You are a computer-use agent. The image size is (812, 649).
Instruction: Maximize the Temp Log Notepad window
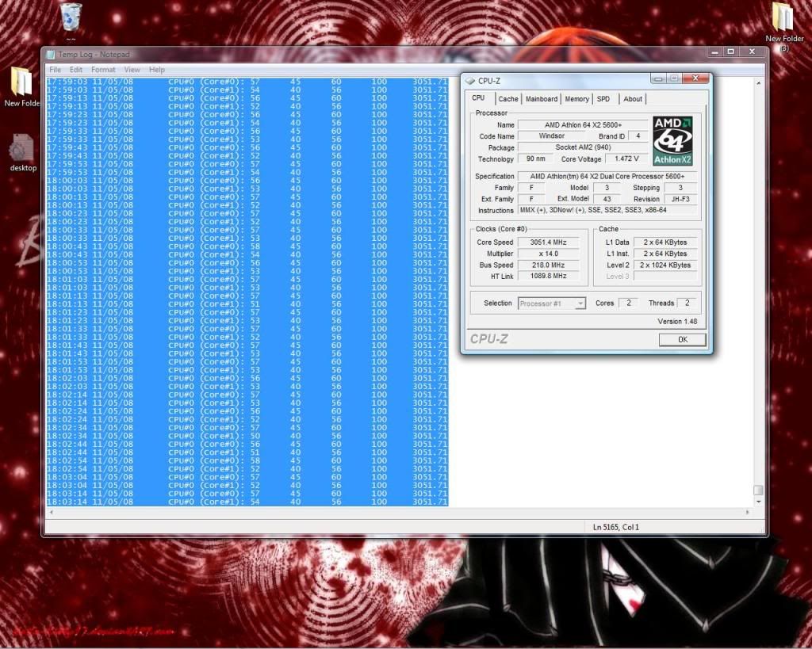[730, 52]
